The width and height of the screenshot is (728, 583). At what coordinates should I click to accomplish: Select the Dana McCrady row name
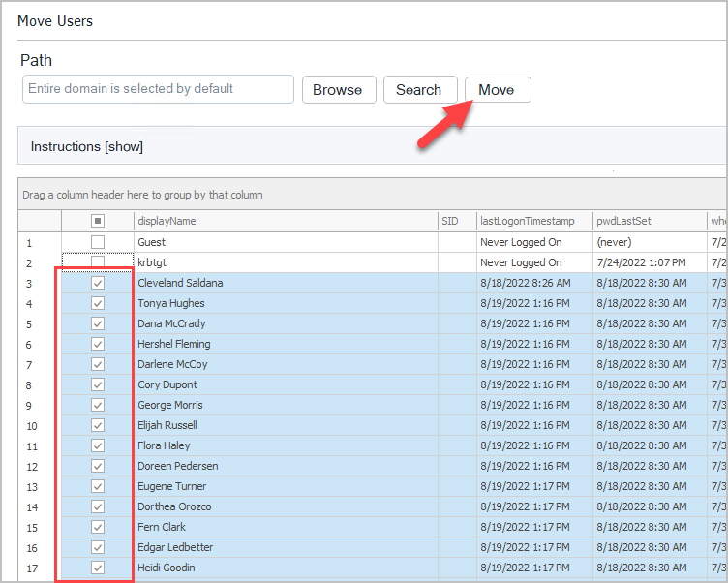(171, 323)
